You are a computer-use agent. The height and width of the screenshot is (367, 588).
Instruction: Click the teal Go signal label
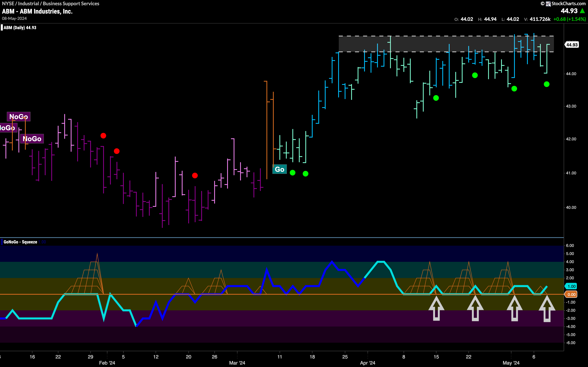tap(279, 169)
